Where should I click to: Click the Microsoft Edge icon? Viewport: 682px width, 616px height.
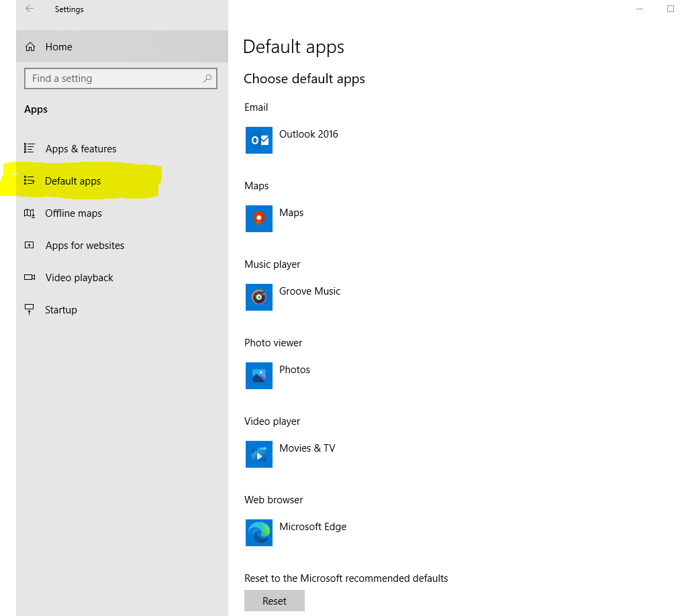pyautogui.click(x=259, y=533)
